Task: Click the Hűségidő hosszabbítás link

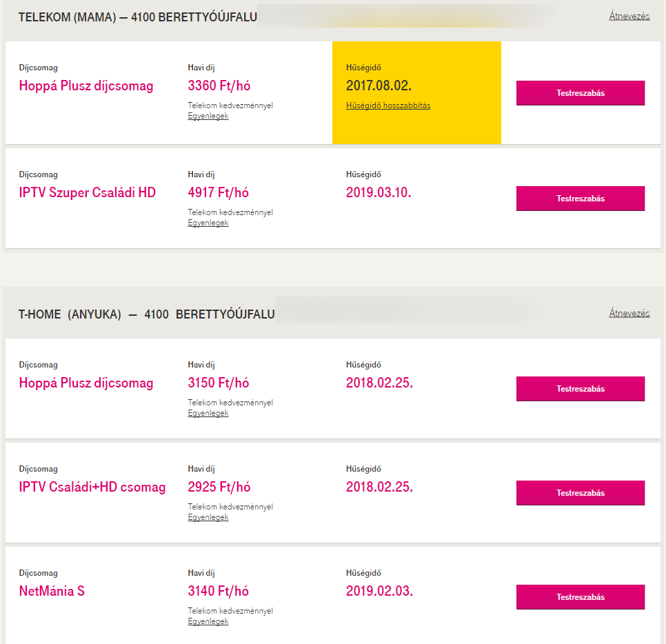Action: [388, 105]
